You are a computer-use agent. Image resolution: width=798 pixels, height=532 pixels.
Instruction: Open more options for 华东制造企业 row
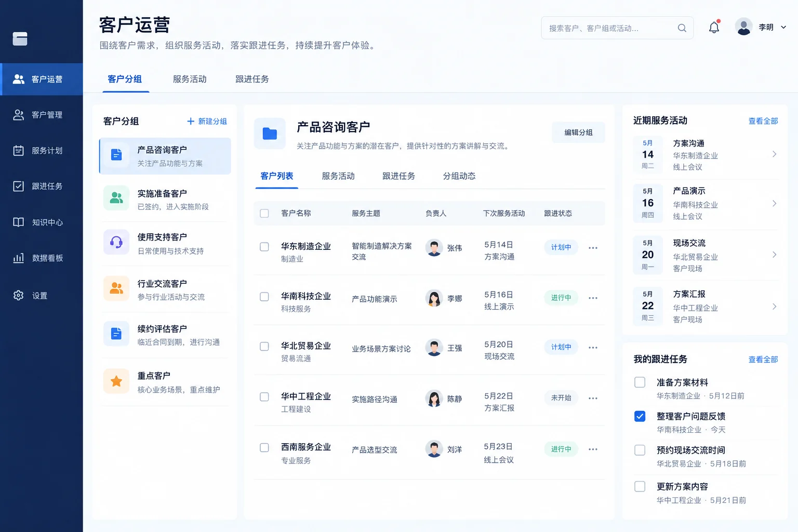point(593,248)
